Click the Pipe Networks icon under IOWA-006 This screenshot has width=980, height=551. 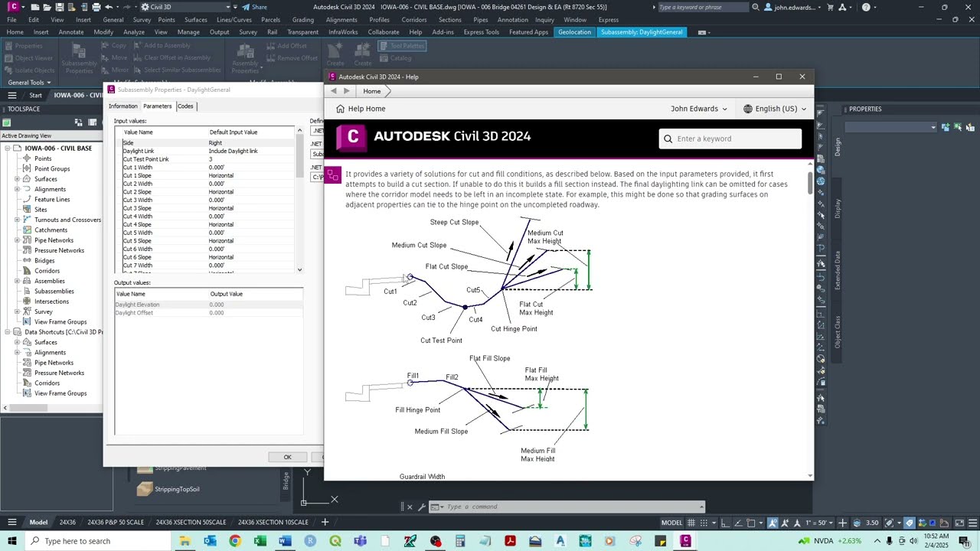27,240
